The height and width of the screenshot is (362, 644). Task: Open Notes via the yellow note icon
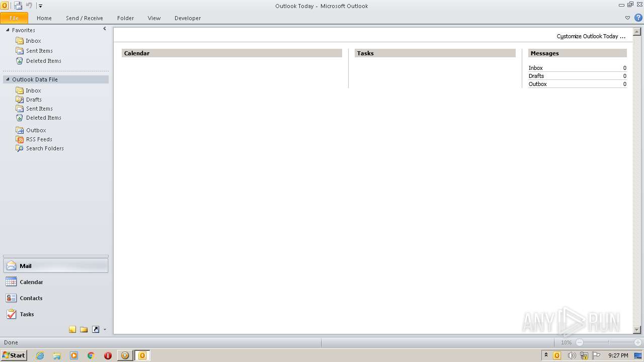72,329
